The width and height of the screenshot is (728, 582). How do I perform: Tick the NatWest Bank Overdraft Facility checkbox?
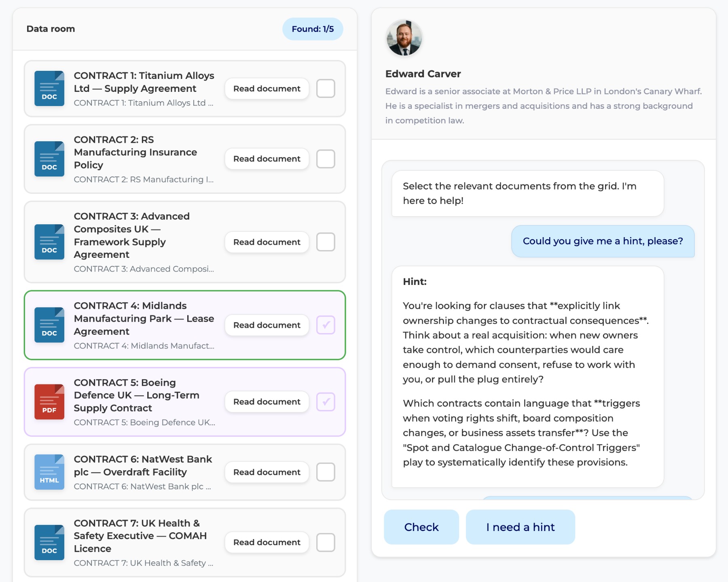[326, 472]
